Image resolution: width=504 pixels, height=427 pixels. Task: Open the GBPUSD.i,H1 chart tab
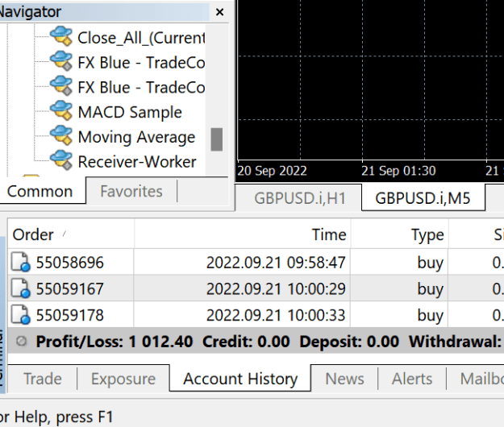[300, 198]
